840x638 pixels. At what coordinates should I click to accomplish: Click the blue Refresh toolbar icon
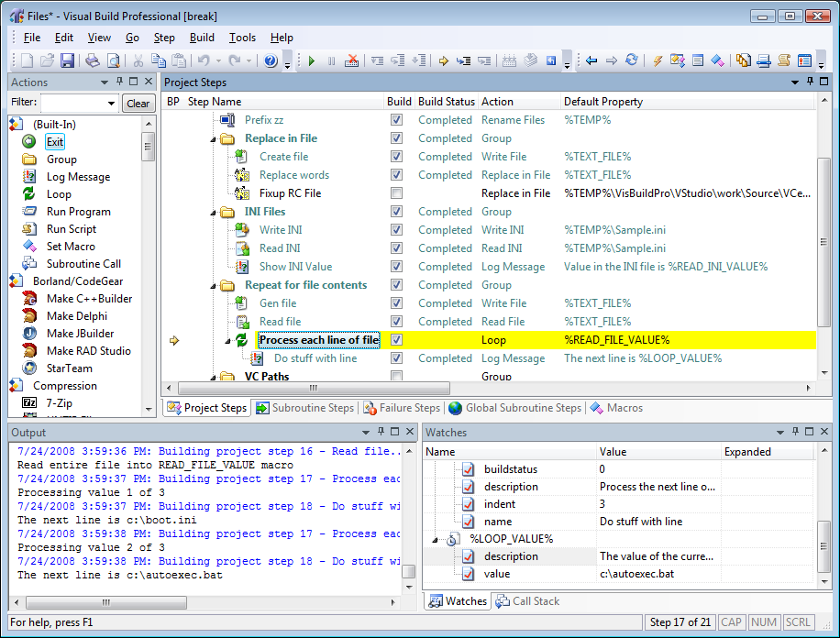point(632,60)
